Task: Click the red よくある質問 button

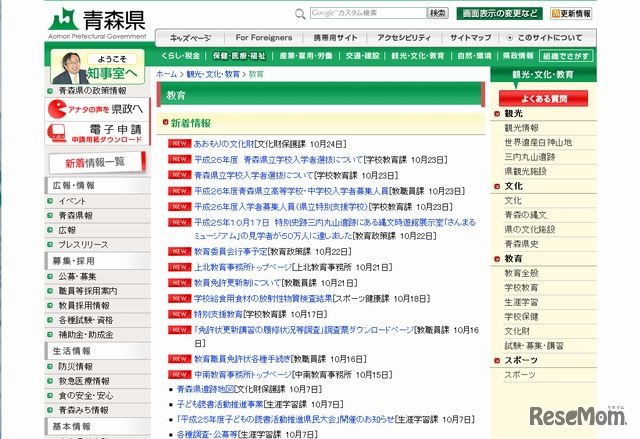Action: (x=543, y=98)
